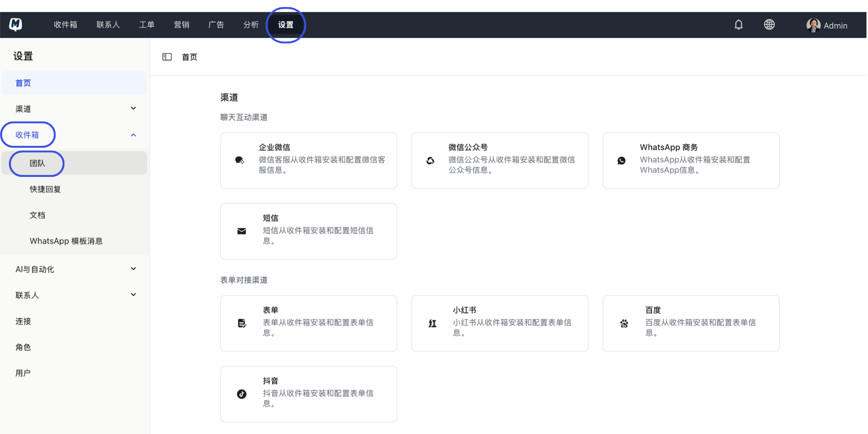Select the 抖音 TikTok icon
Viewport: 868px width, 434px height.
point(241,394)
